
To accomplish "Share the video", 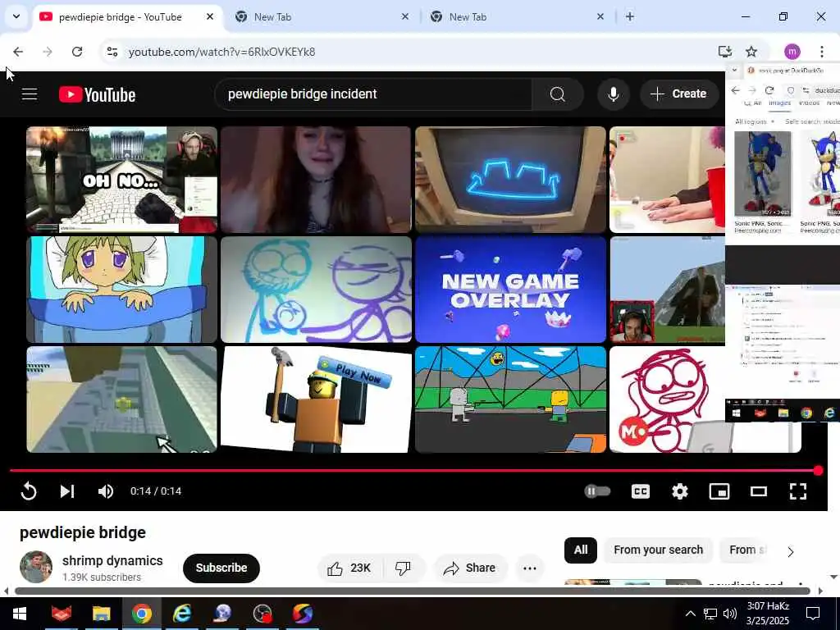I will [470, 568].
